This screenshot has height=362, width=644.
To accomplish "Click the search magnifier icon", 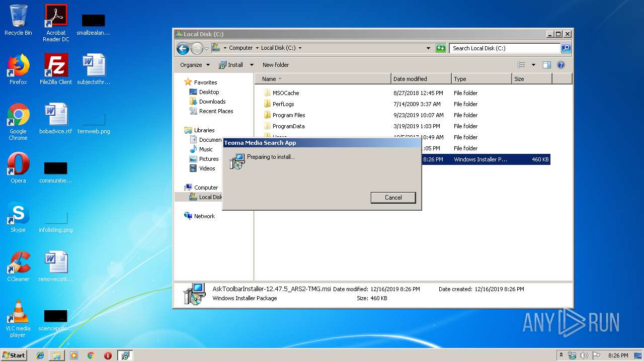I will 566,48.
